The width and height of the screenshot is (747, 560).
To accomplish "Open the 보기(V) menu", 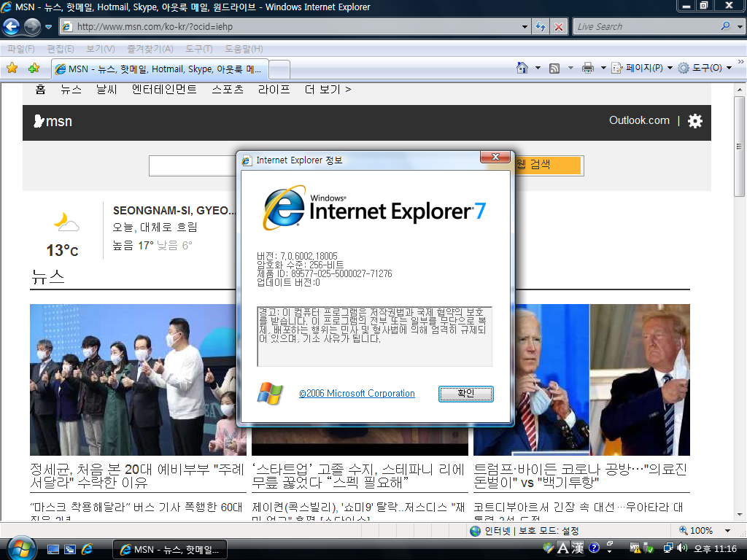I will (101, 49).
